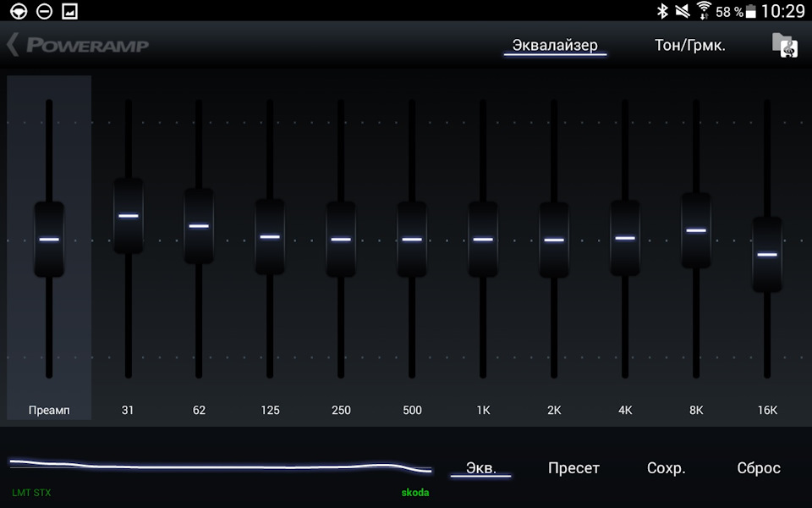Adjust the 500 Hz band slider
Image resolution: width=812 pixels, height=508 pixels.
click(412, 240)
